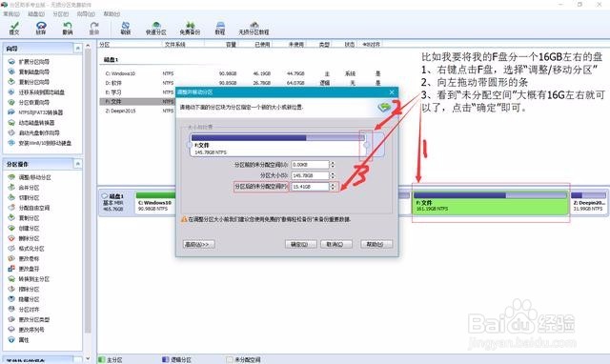
Task: Select 更改盘符 (Change Drive Letter)
Action: (24, 269)
